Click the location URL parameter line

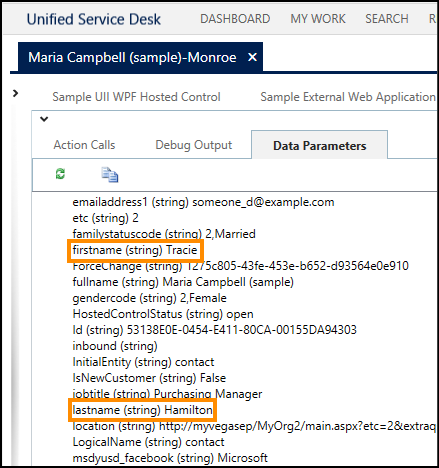coord(254,426)
